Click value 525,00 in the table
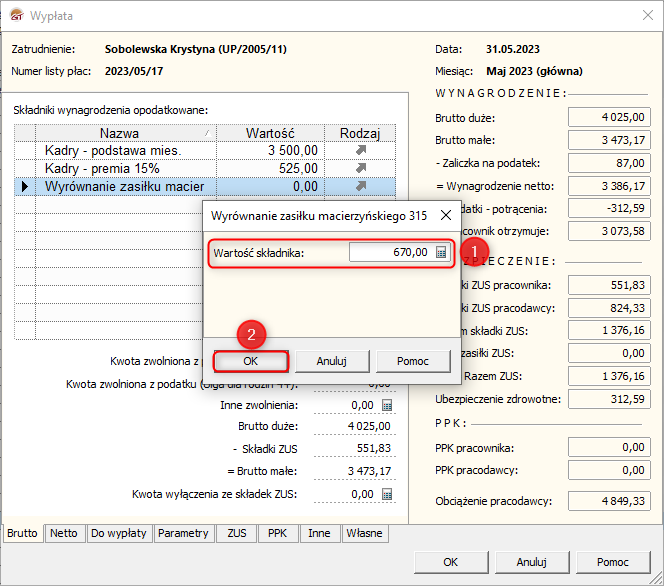 coord(298,168)
